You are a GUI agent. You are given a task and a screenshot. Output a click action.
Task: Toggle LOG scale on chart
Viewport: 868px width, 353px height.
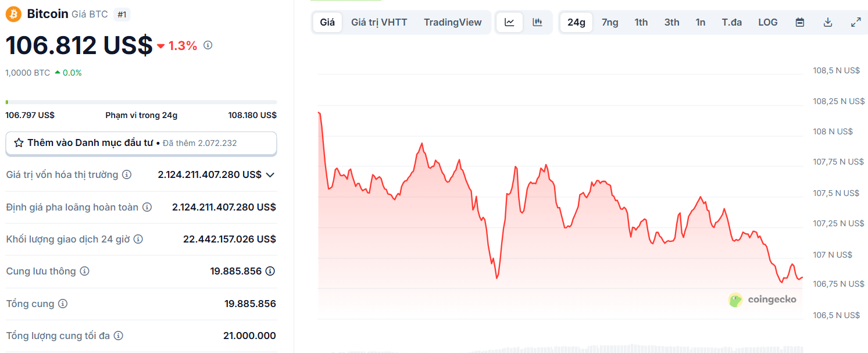[x=768, y=22]
